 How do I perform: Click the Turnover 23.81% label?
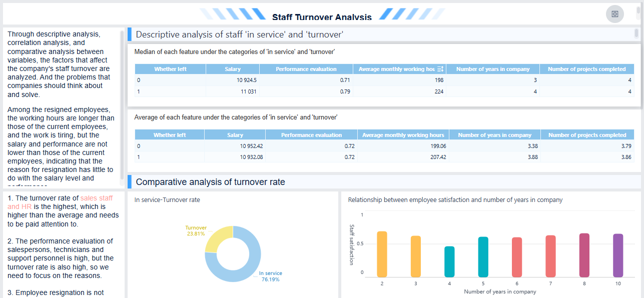[x=196, y=230]
